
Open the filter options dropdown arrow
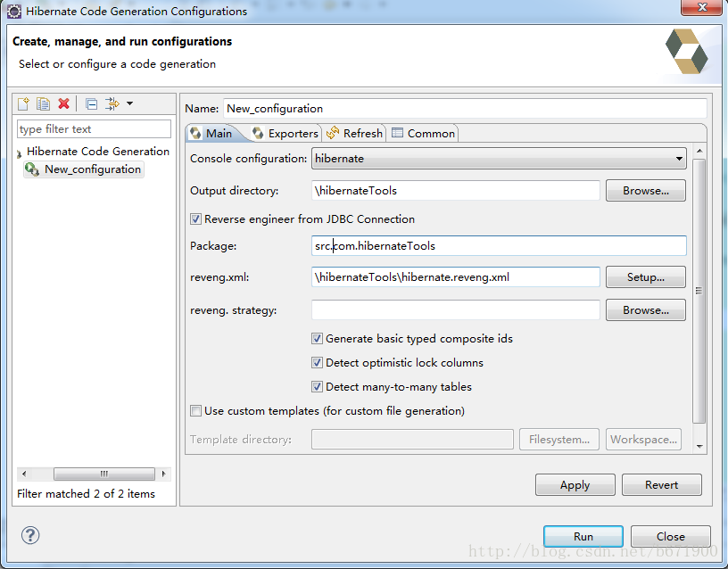130,103
